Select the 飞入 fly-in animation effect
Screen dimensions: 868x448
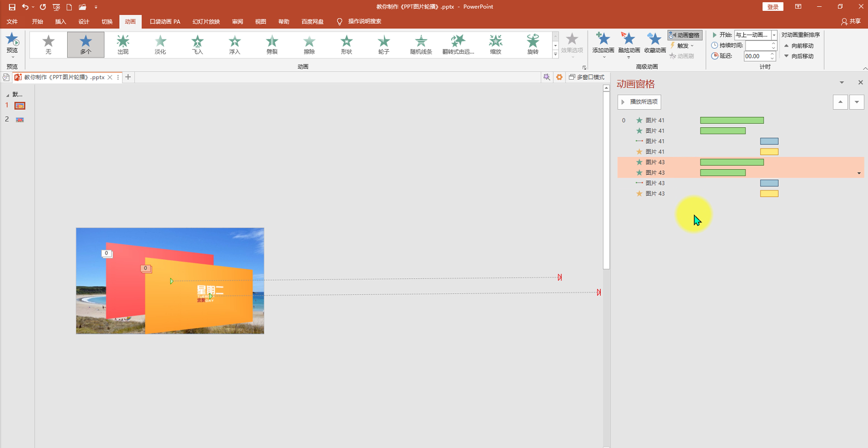point(197,44)
